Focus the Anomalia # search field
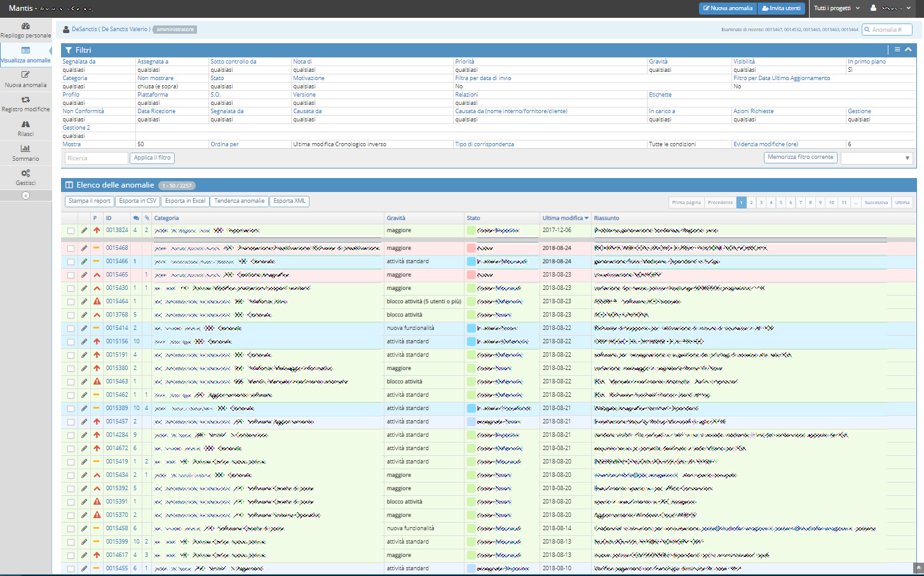The width and height of the screenshot is (924, 576). pos(887,29)
